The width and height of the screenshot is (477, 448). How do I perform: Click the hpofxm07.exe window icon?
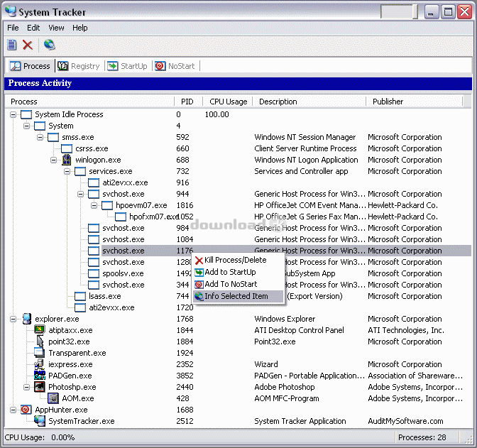point(121,217)
